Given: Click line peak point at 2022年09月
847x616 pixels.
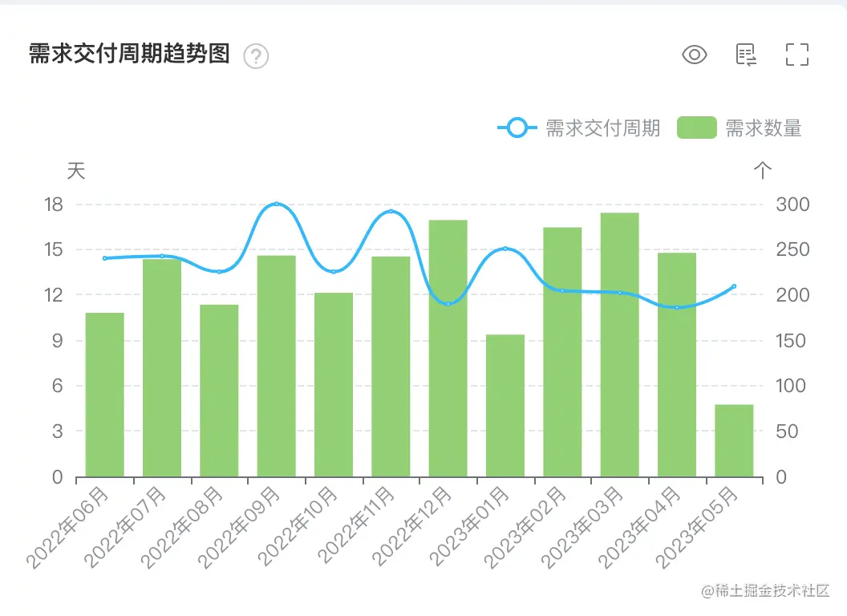Looking at the screenshot, I should pyautogui.click(x=277, y=205).
